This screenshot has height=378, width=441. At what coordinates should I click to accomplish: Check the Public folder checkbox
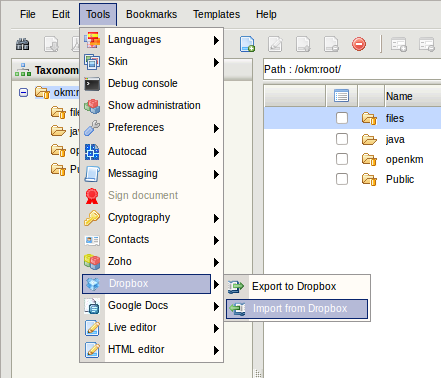[x=342, y=179]
